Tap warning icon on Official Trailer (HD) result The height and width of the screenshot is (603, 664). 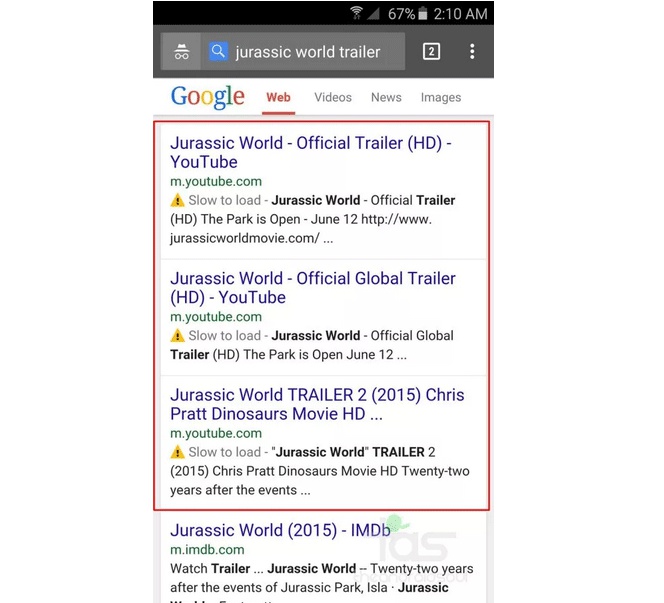tap(177, 200)
